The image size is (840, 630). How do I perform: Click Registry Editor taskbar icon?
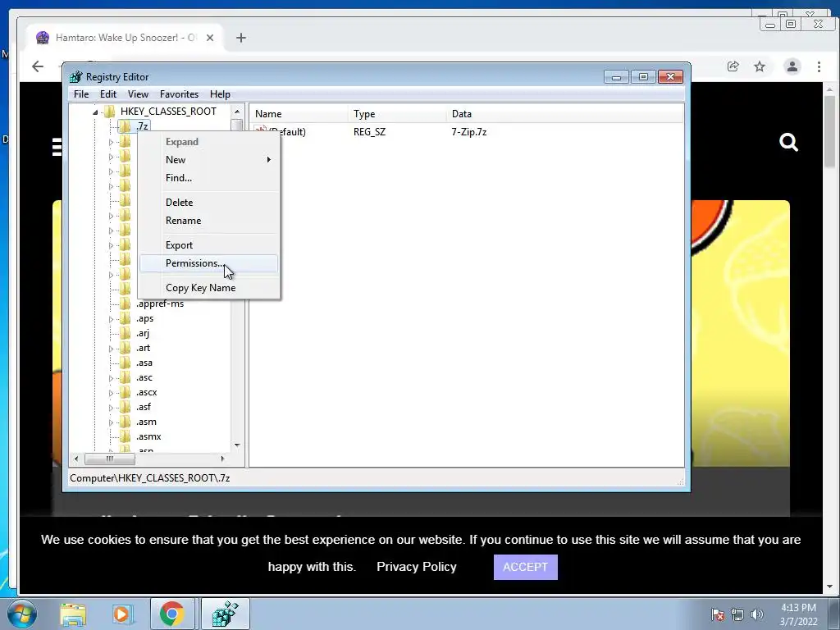[225, 614]
